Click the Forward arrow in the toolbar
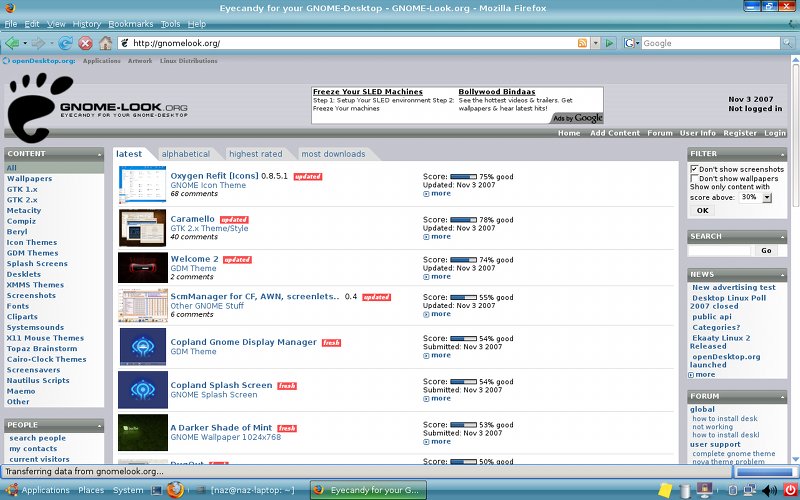This screenshot has height=500, width=800. 38,43
